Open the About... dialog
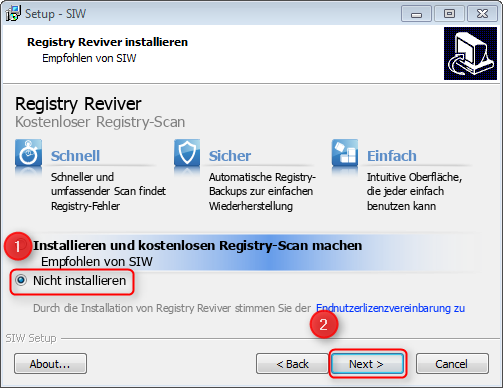The image size is (503, 388). [50, 364]
